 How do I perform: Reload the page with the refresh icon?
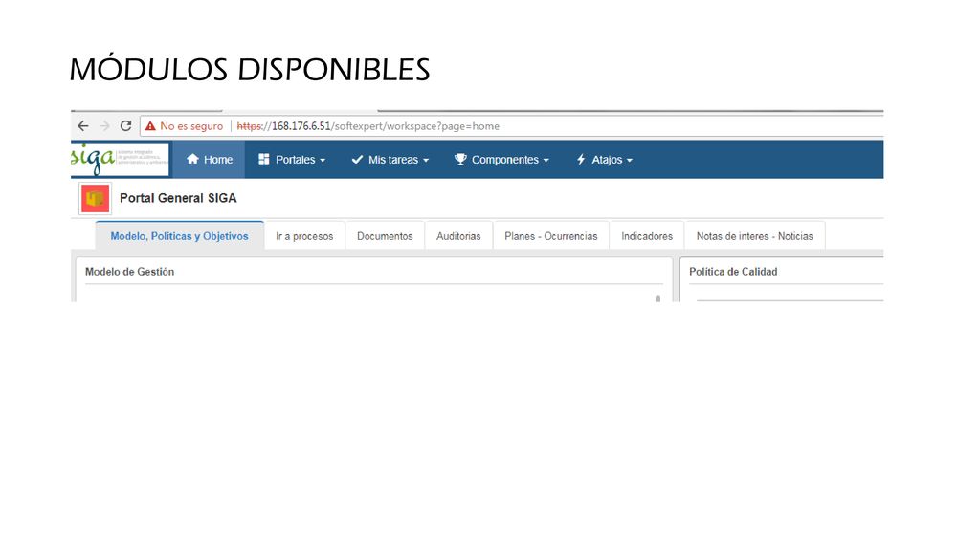click(125, 126)
